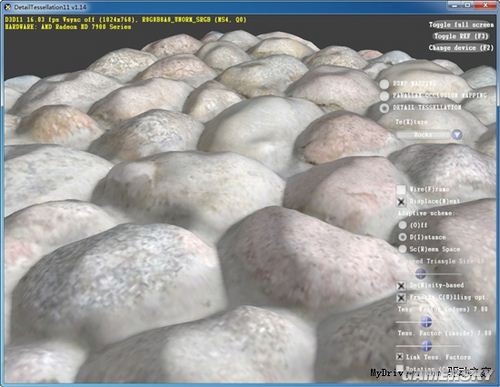
Task: Click the Tess. Factor edges slider knob
Action: click(x=426, y=322)
